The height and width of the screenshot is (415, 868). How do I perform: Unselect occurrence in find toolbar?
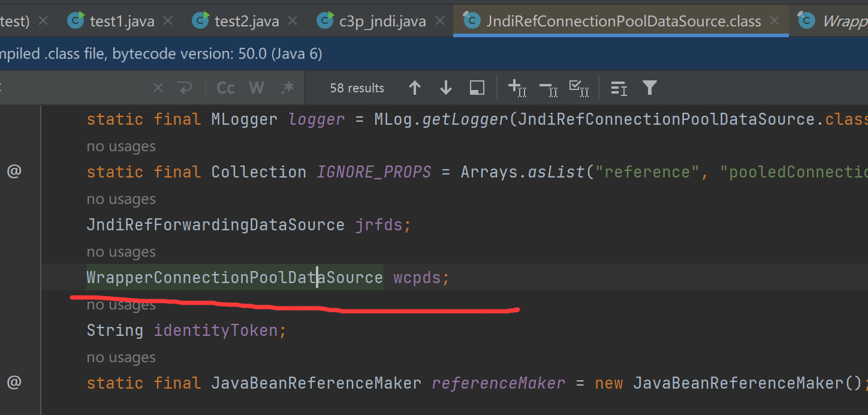[x=548, y=88]
